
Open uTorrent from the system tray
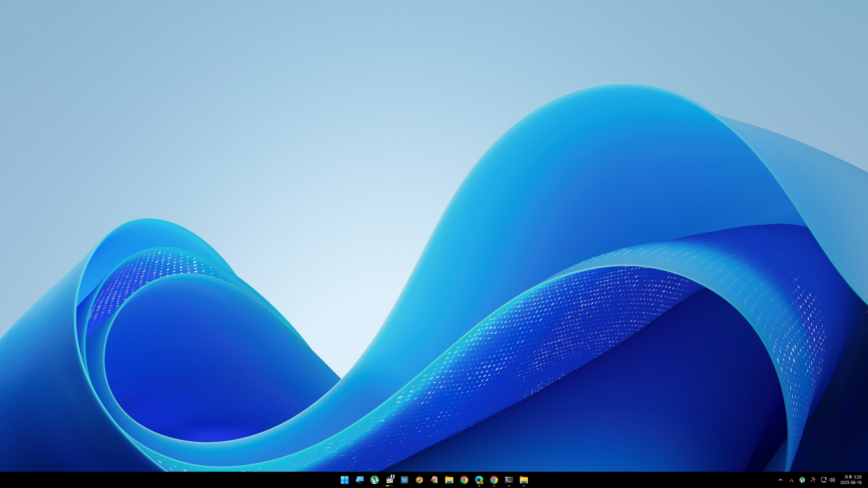[802, 480]
